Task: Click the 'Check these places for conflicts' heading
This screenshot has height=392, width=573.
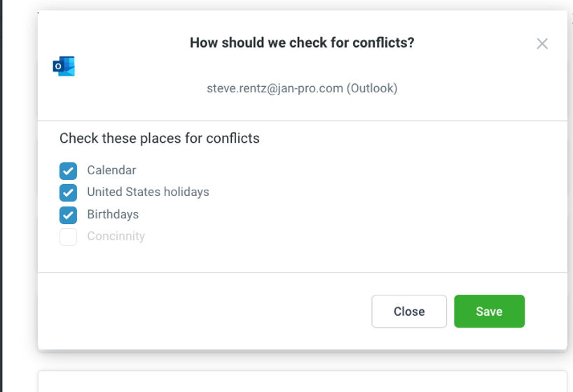Action: [160, 138]
